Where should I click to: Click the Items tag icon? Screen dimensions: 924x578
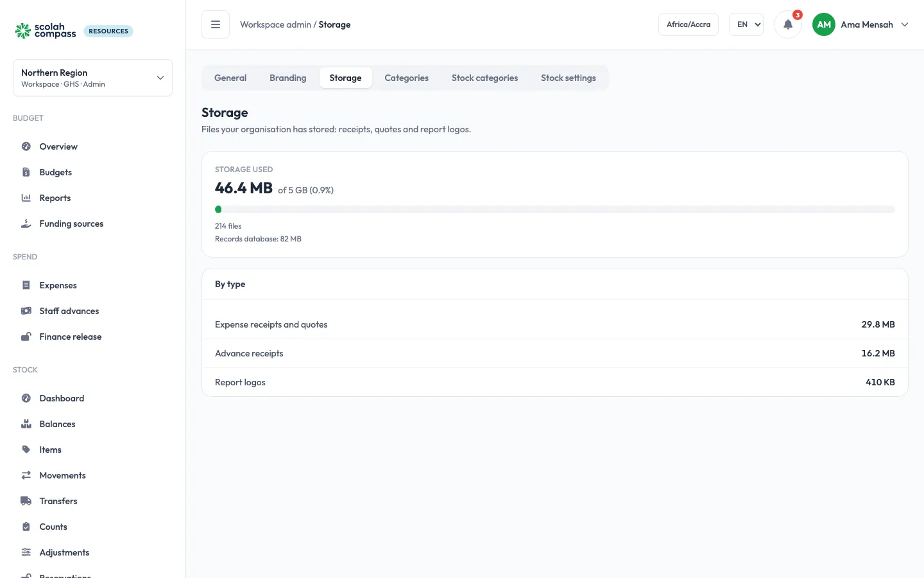[26, 450]
